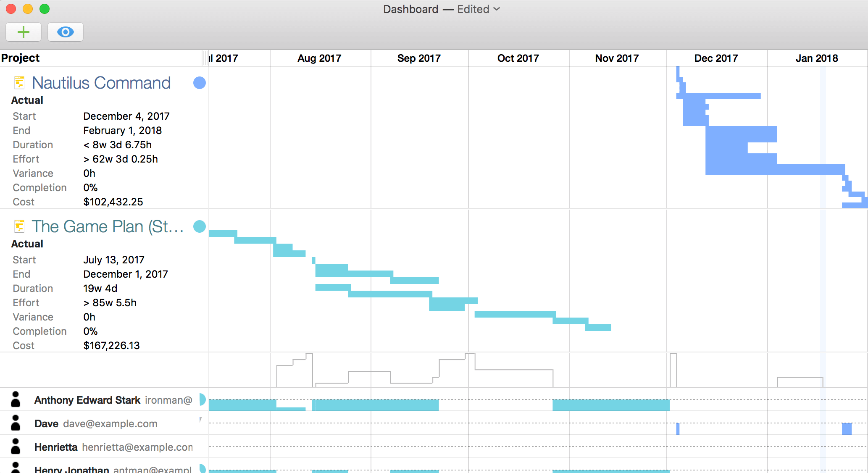Click the Nov 2017 timeline header
The width and height of the screenshot is (868, 473).
pyautogui.click(x=617, y=58)
